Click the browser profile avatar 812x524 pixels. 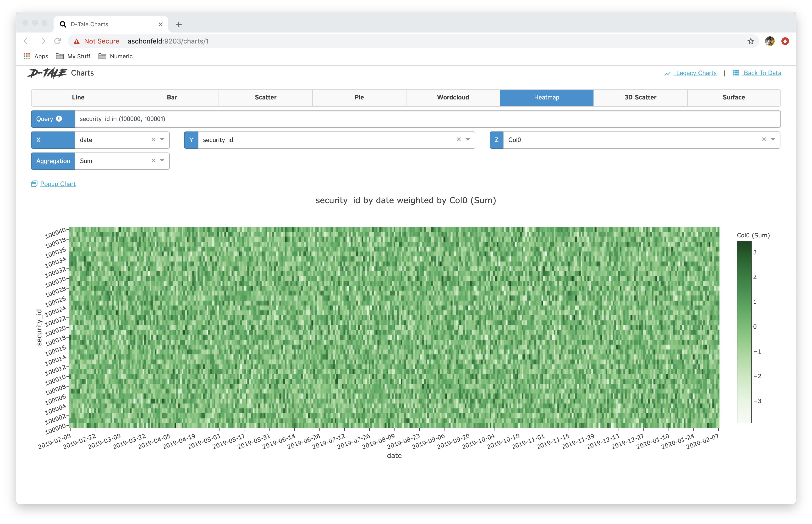pos(770,41)
